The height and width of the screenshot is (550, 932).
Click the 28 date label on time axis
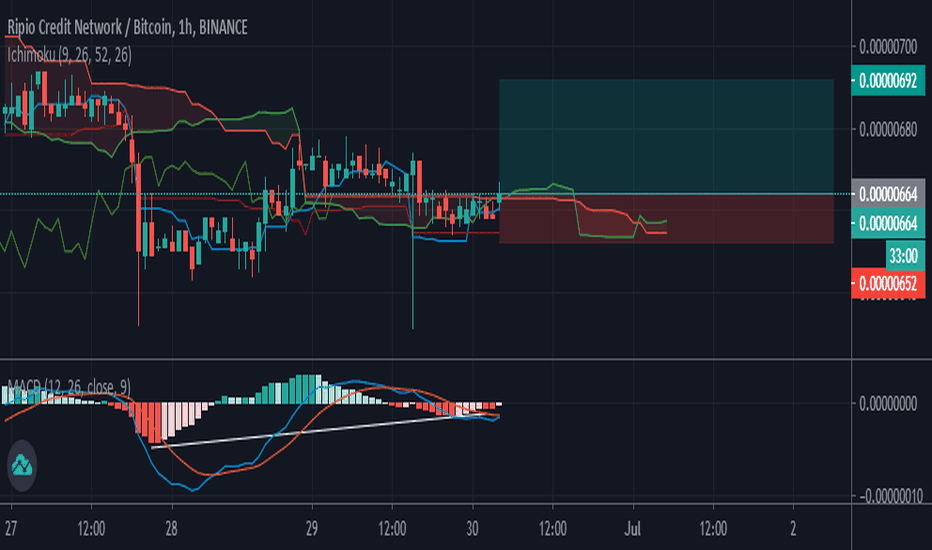[171, 529]
